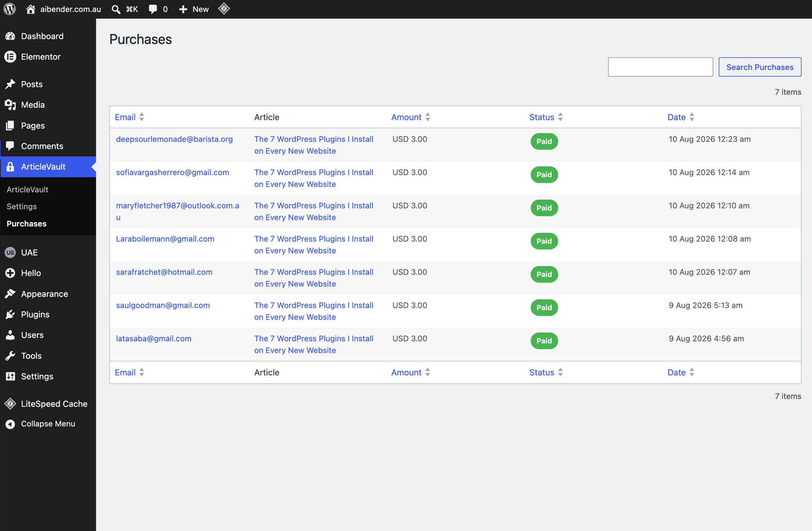This screenshot has width=812, height=531.
Task: Select the Purchases submenu item
Action: [x=27, y=224]
